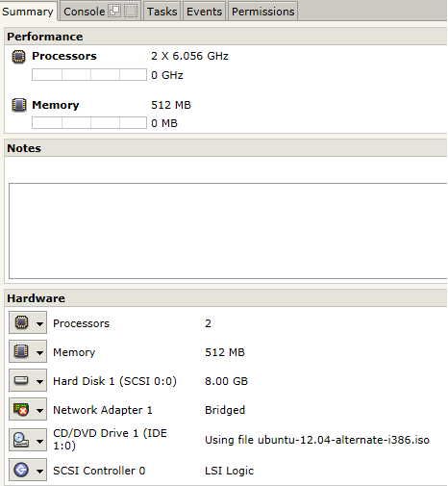Open the CD/DVD Drive 1 dropdown arrow

point(39,442)
